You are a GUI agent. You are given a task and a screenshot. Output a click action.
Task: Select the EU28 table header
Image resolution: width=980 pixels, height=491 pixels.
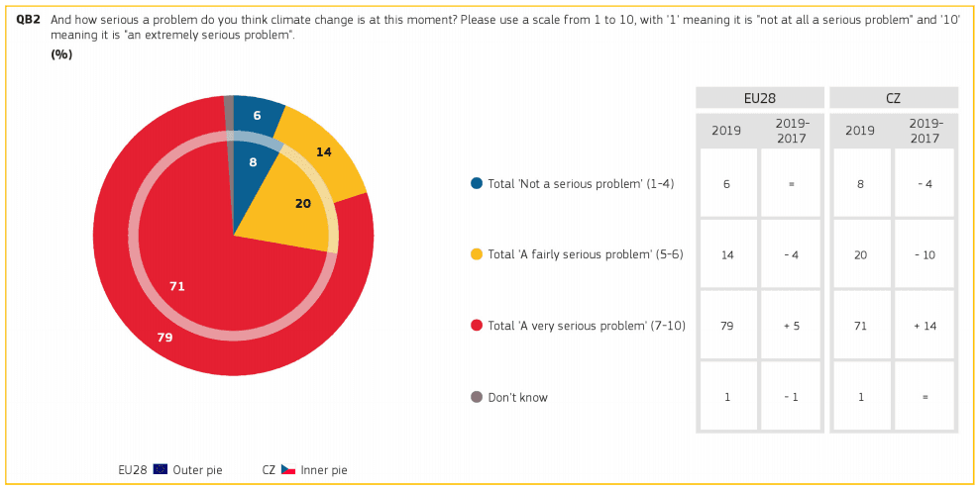760,98
